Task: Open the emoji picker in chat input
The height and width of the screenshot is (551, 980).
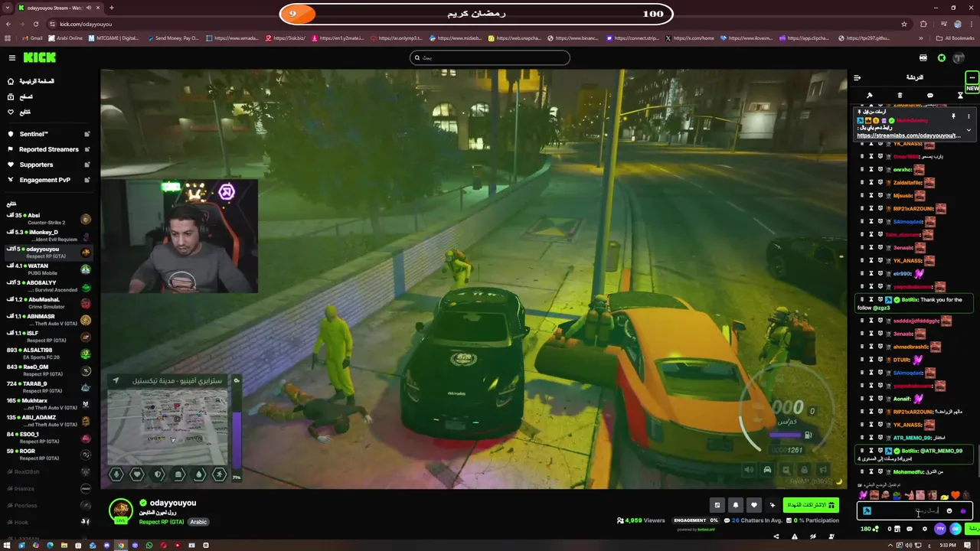Action: [949, 511]
